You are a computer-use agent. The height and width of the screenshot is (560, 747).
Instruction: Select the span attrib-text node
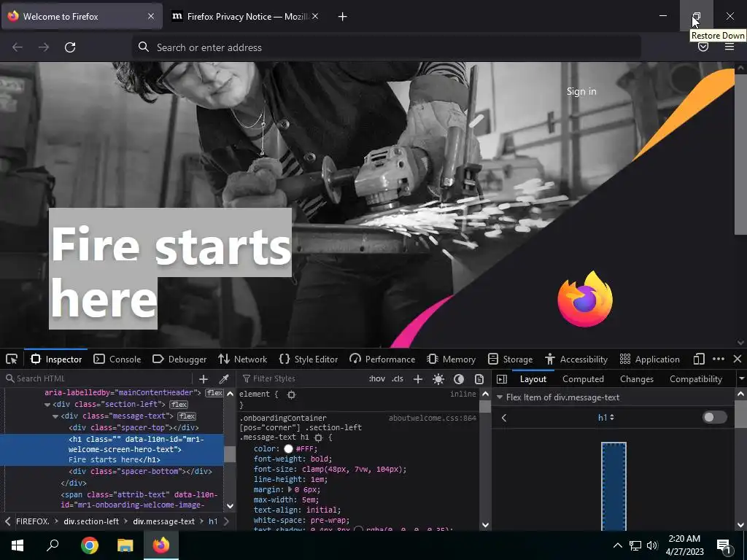pyautogui.click(x=139, y=499)
